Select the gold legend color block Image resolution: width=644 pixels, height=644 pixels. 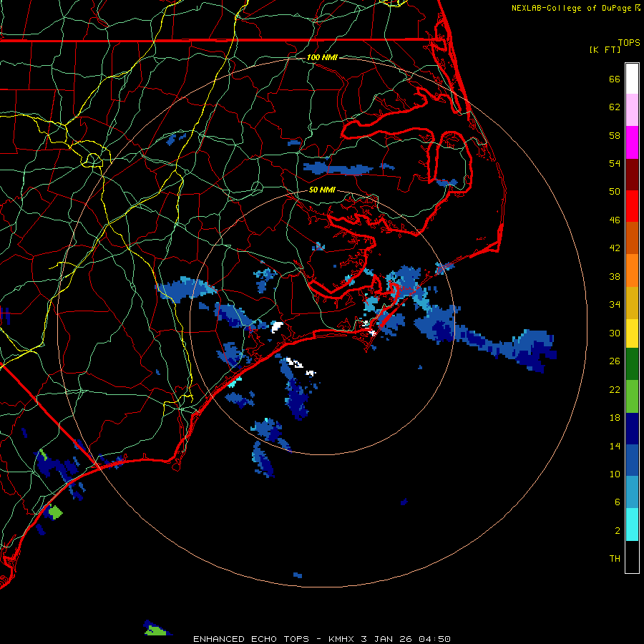pyautogui.click(x=632, y=303)
